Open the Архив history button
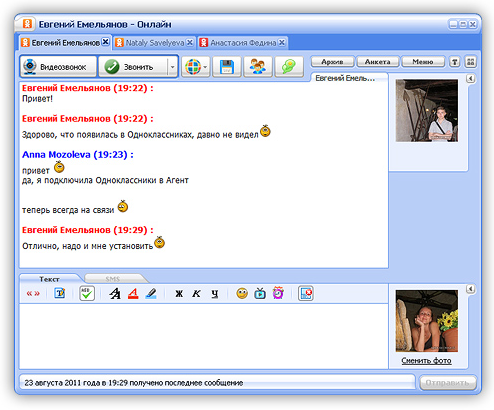Image resolution: width=494 pixels, height=410 pixels. pyautogui.click(x=332, y=62)
